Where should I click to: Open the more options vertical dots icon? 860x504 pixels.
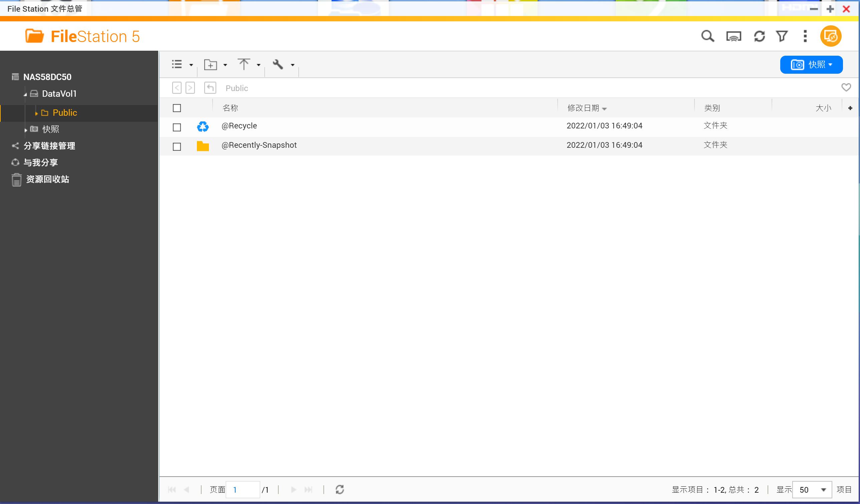tap(805, 36)
